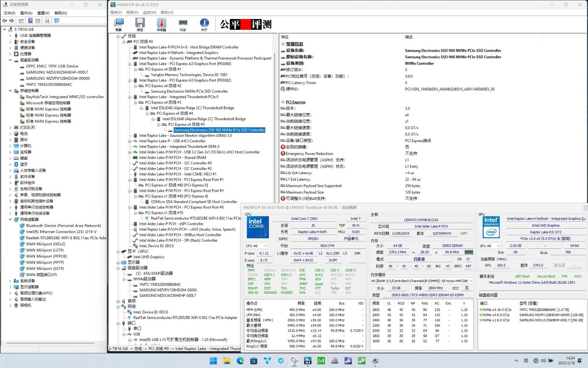Open the 传感器 thermometer sensors icon
This screenshot has width=588, height=368.
[x=161, y=25]
